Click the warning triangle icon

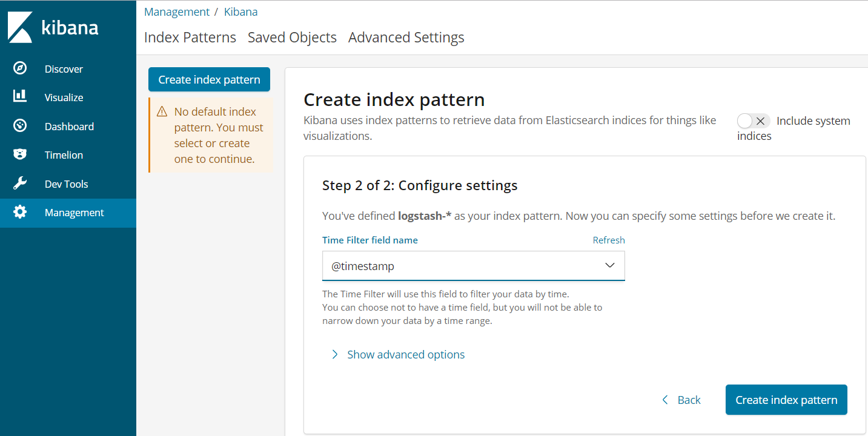(162, 112)
